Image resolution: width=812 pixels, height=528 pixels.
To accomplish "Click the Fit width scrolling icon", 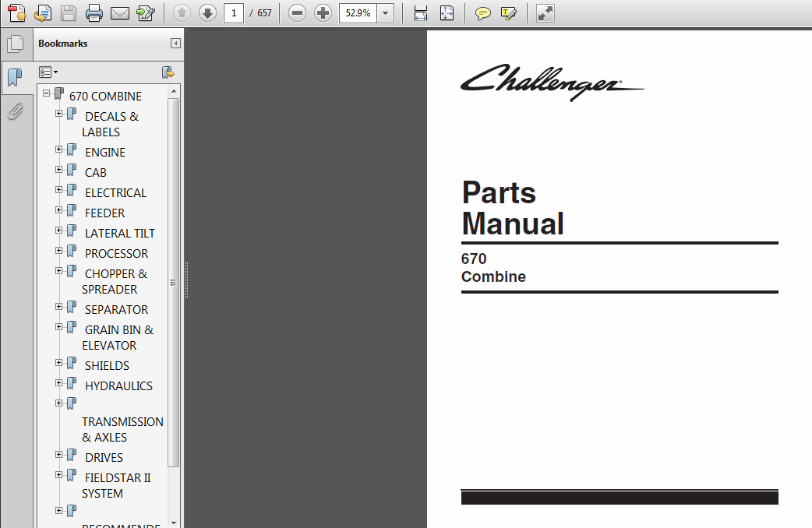I will (x=421, y=13).
